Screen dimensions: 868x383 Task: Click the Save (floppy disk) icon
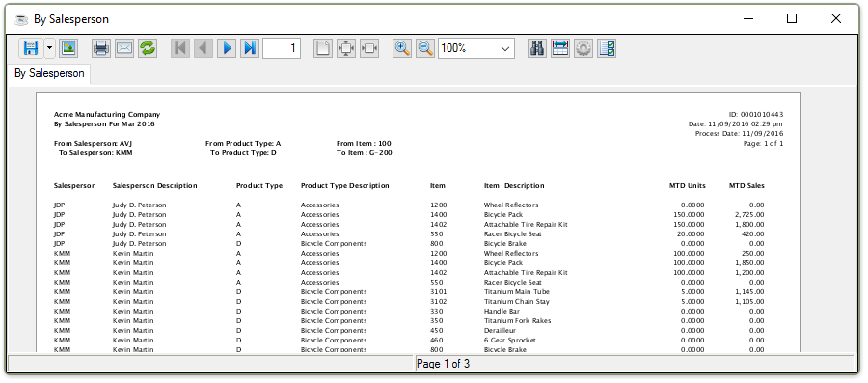click(x=31, y=48)
